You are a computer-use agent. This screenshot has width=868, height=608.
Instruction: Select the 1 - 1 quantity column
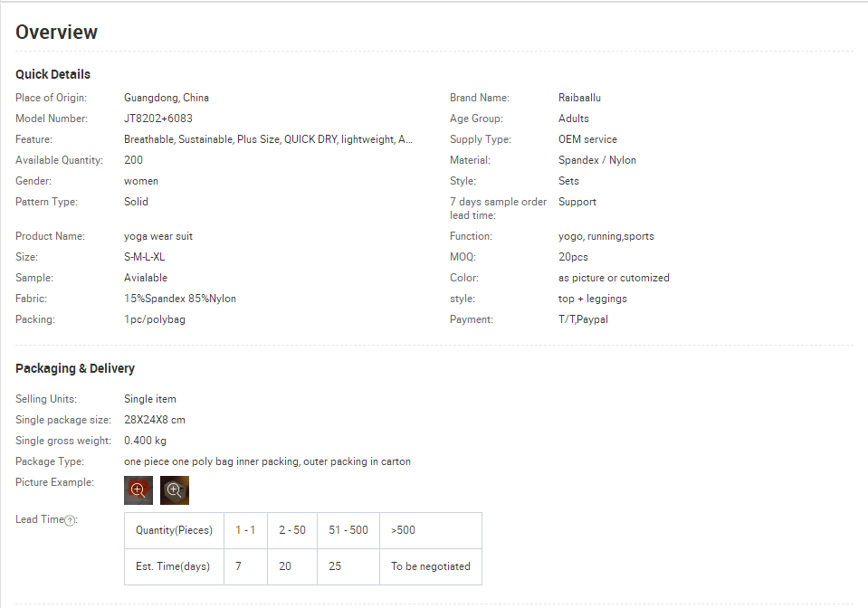pyautogui.click(x=245, y=530)
